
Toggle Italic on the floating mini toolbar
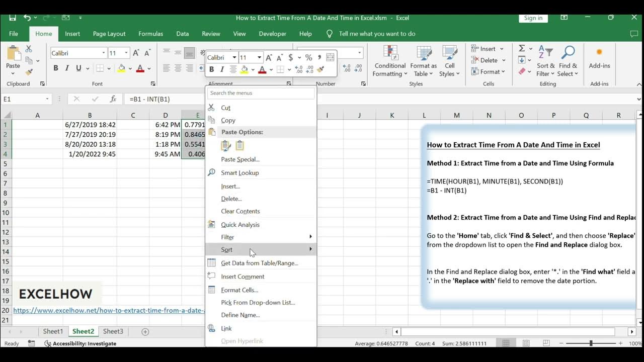click(222, 69)
